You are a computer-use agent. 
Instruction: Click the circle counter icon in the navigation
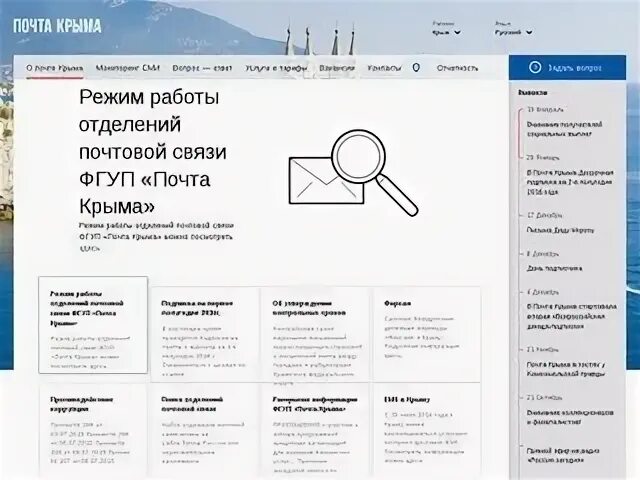(416, 68)
